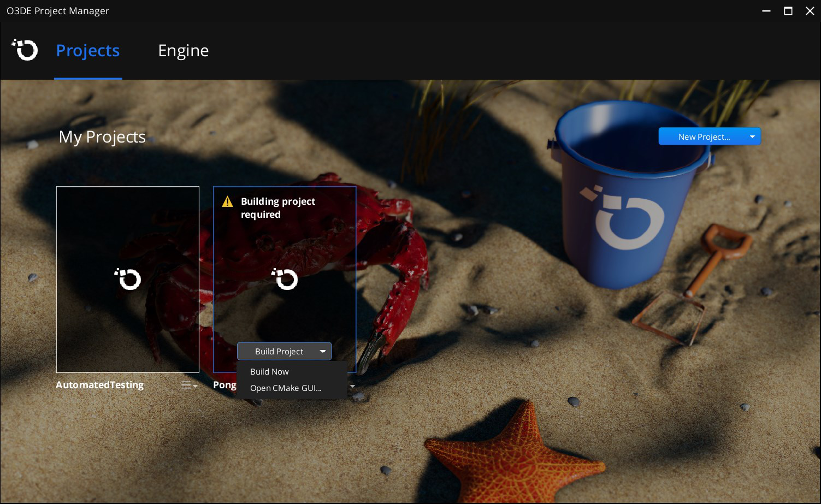The width and height of the screenshot is (821, 504).
Task: Open the AutomatedTesting hamburger menu icon
Action: click(x=189, y=386)
